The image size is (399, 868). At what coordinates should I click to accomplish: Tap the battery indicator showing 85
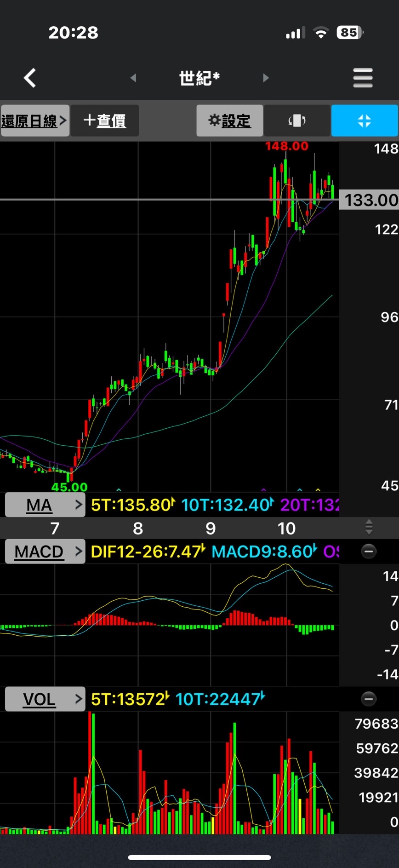point(350,32)
